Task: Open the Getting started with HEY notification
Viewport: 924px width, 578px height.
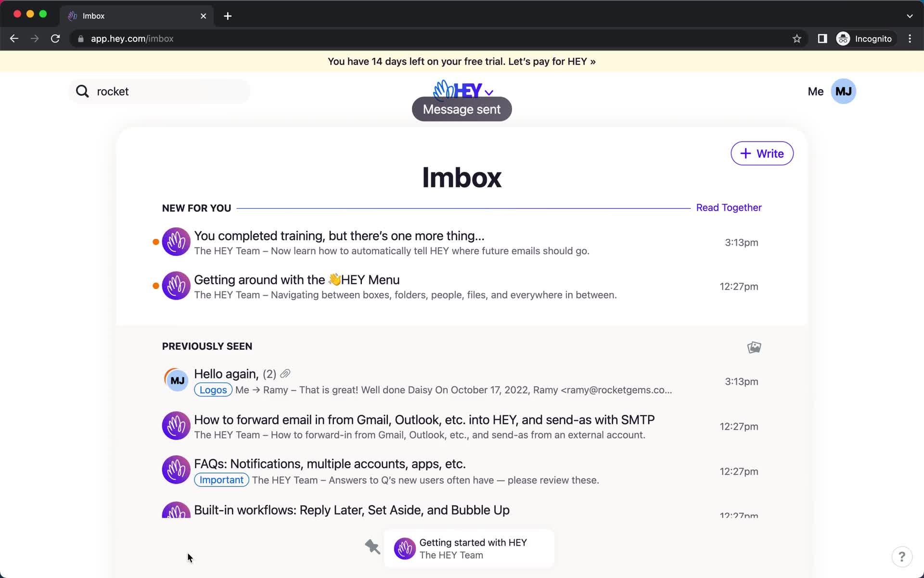Action: (473, 548)
